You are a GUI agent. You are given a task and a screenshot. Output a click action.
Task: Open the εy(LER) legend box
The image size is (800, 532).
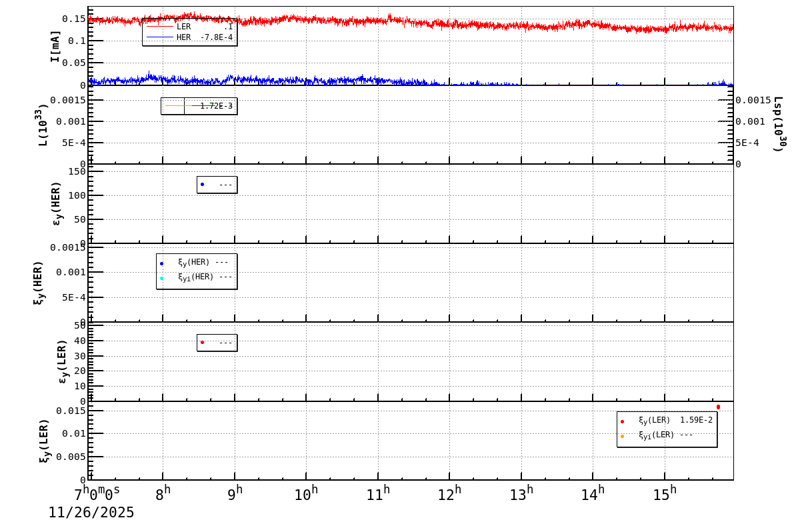pyautogui.click(x=217, y=341)
